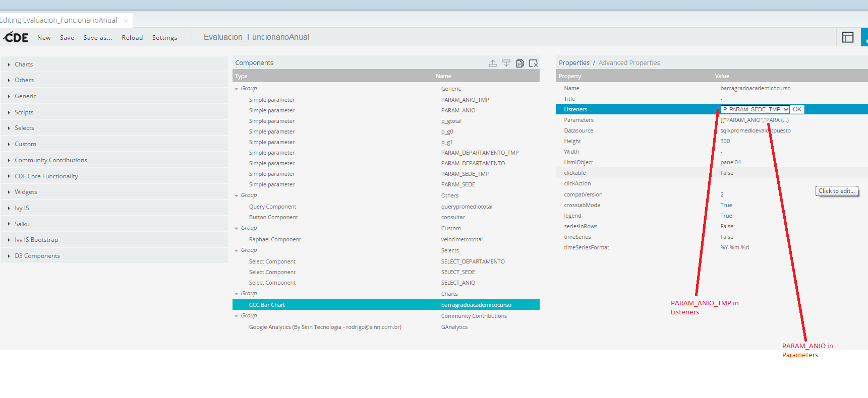Collapse the Selects group in Components
Image resolution: width=868 pixels, height=398 pixels.
[236, 250]
